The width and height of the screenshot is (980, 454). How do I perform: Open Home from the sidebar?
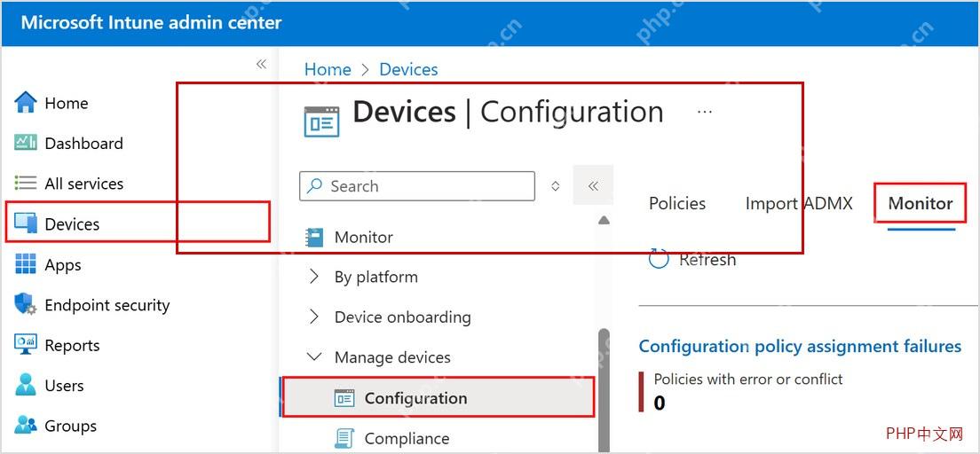[x=67, y=103]
